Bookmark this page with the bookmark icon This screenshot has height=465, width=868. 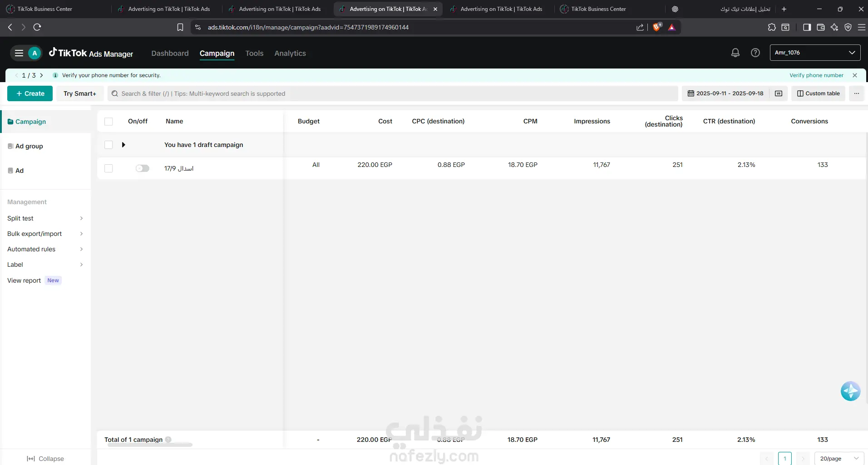tap(180, 27)
